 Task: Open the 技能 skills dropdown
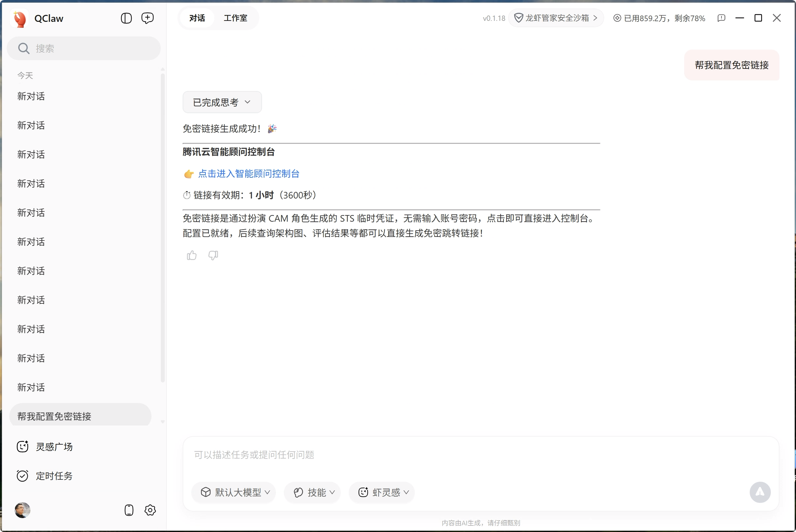pyautogui.click(x=312, y=492)
